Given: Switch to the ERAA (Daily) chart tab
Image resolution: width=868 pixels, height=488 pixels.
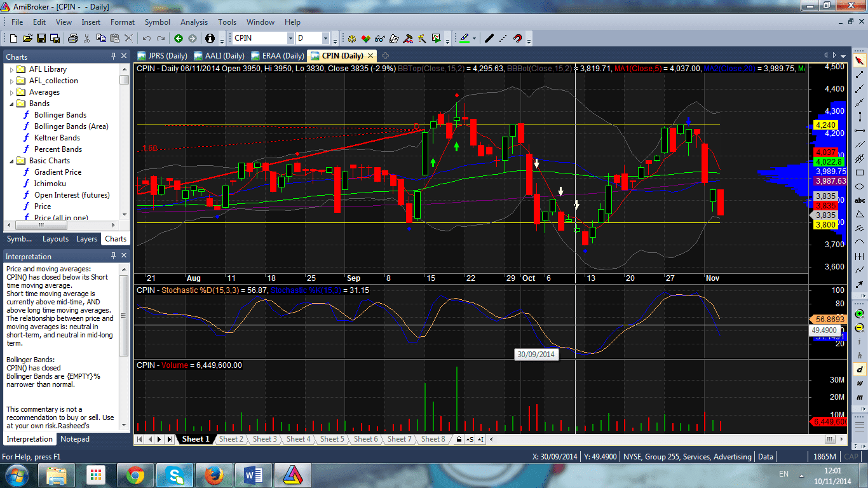Looking at the screenshot, I should (x=278, y=56).
